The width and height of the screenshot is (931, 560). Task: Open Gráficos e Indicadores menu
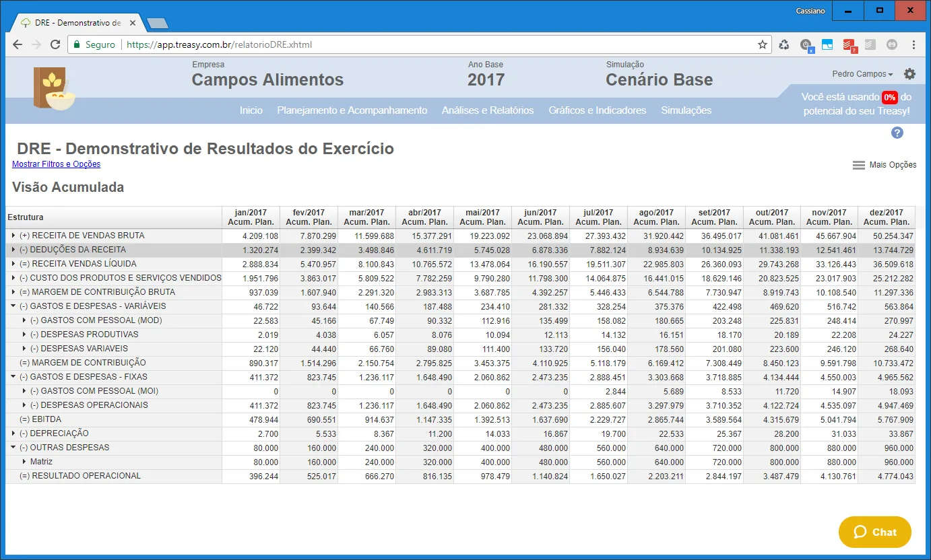598,110
